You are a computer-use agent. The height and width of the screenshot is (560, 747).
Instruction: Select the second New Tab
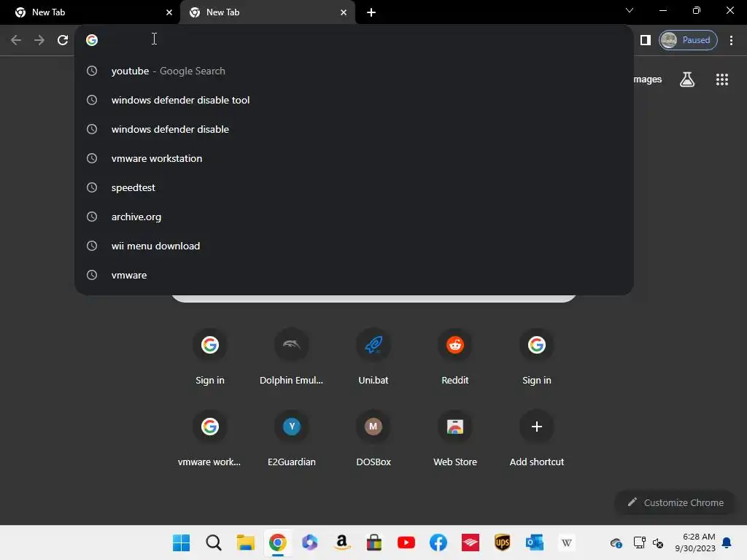click(267, 12)
